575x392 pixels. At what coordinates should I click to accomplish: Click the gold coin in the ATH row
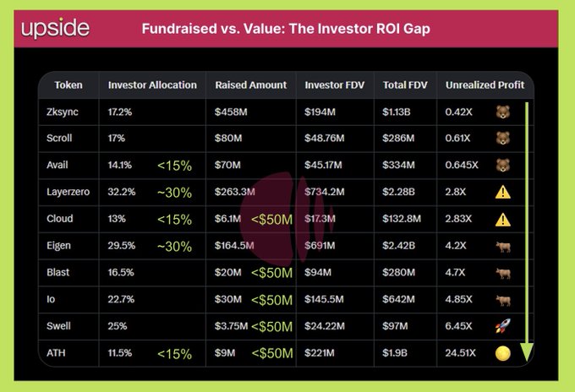click(x=502, y=353)
